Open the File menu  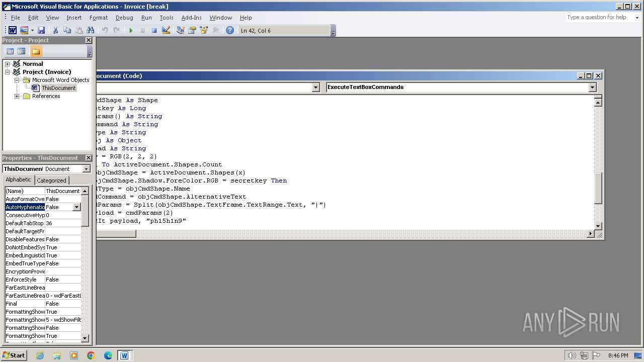15,18
